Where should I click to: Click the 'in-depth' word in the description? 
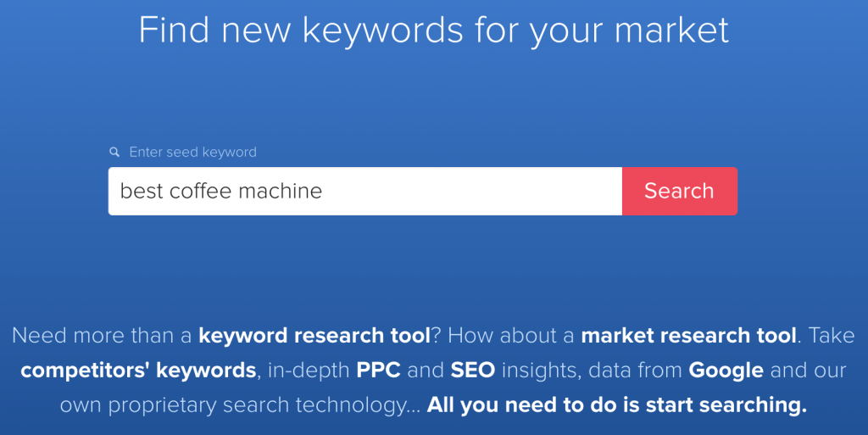(x=309, y=371)
